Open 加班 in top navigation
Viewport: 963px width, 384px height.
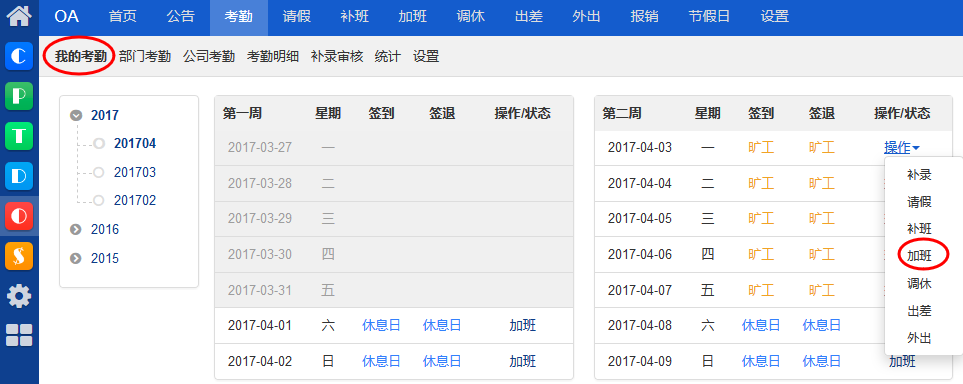(412, 17)
